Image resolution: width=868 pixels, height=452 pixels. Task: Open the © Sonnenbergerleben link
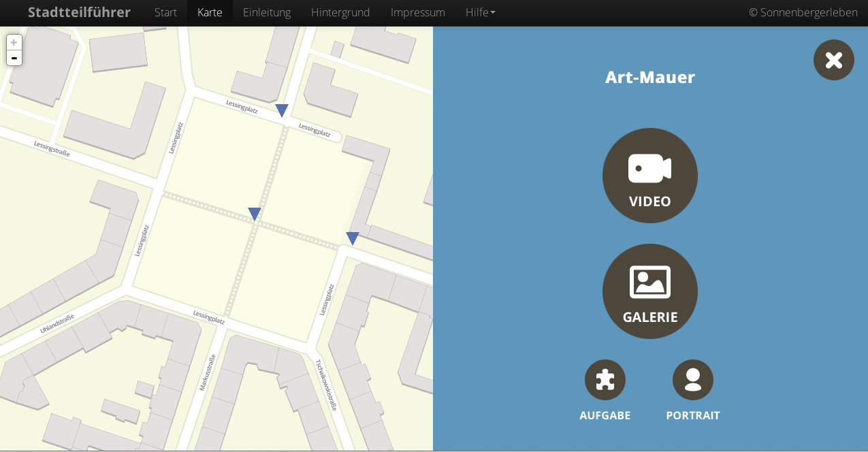(803, 12)
